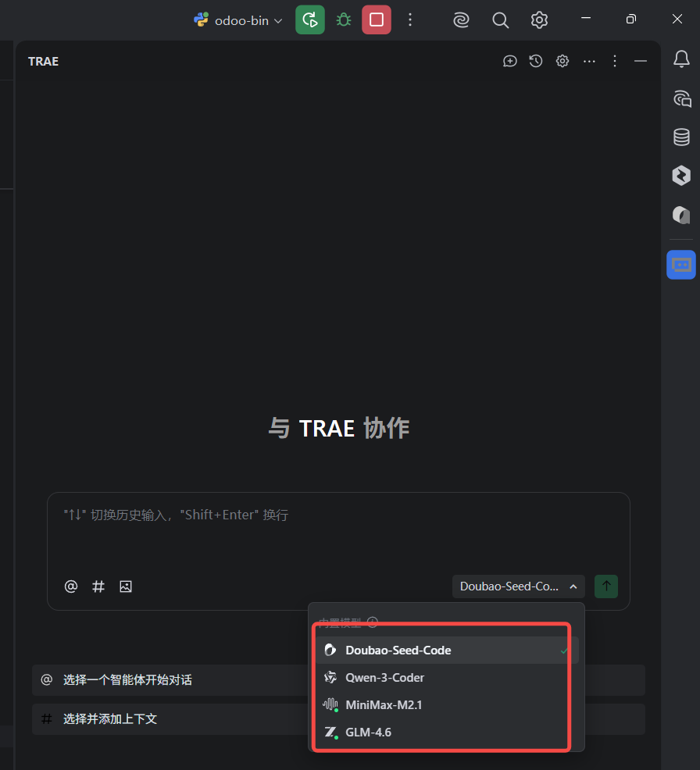Viewport: 700px width, 770px height.
Task: Start debugging with the bug icon
Action: [x=344, y=20]
